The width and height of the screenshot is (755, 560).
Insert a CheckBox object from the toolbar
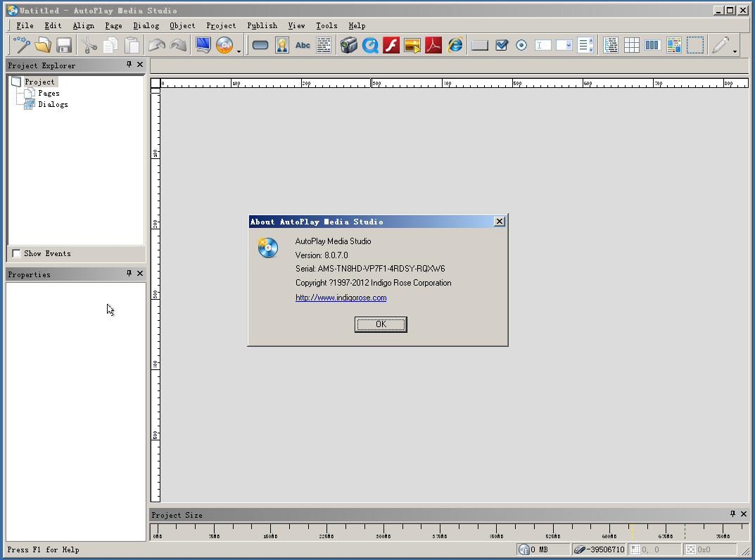pyautogui.click(x=501, y=45)
